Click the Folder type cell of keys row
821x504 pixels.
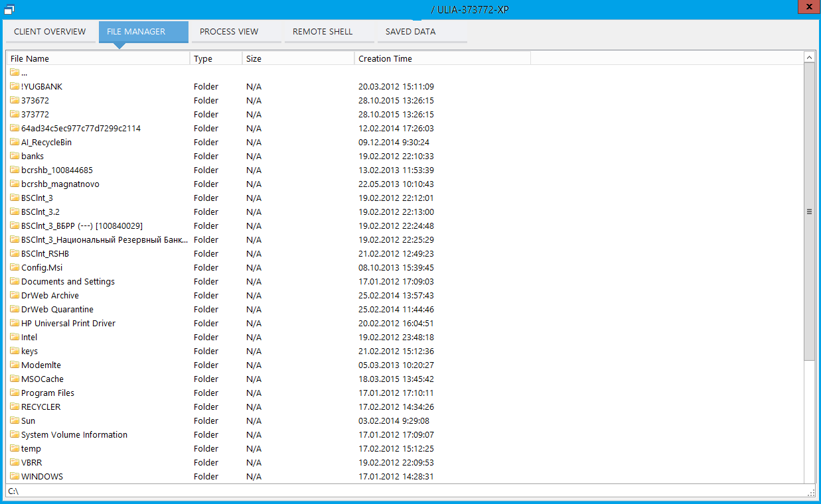[x=206, y=351]
